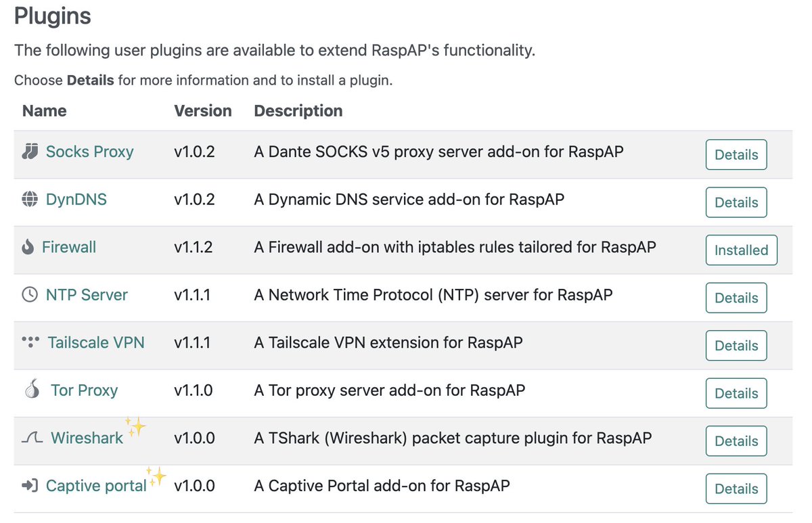This screenshot has width=812, height=523.
Task: Open the Wireshark plugin link
Action: click(87, 438)
